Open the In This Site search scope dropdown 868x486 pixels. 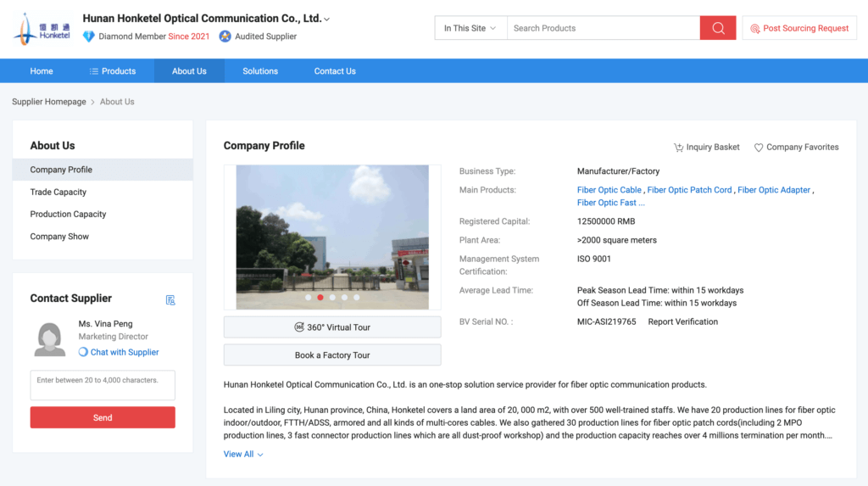pyautogui.click(x=470, y=28)
